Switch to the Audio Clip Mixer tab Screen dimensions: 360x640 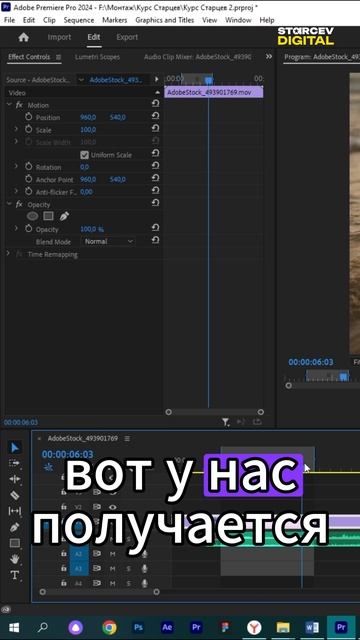coord(198,57)
